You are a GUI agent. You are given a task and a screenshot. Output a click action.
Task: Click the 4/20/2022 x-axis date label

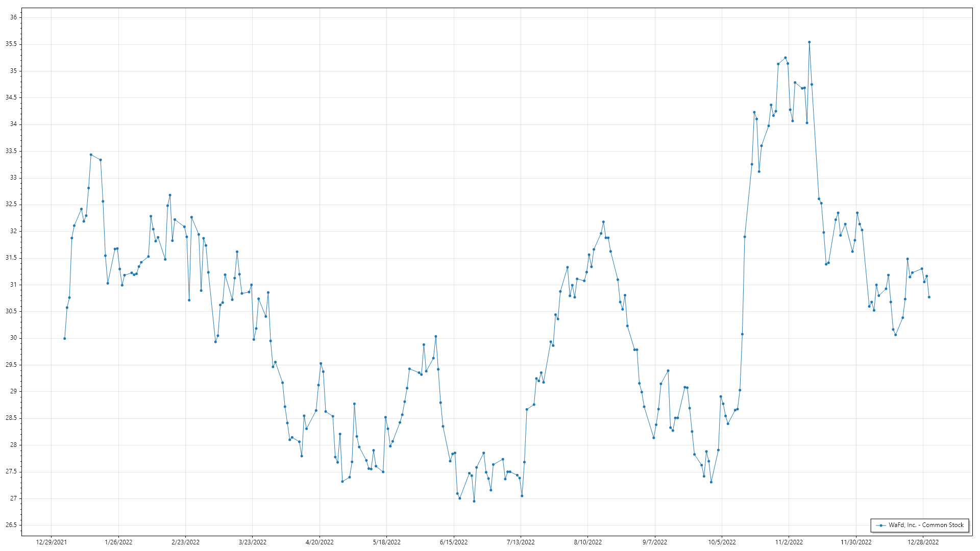320,542
